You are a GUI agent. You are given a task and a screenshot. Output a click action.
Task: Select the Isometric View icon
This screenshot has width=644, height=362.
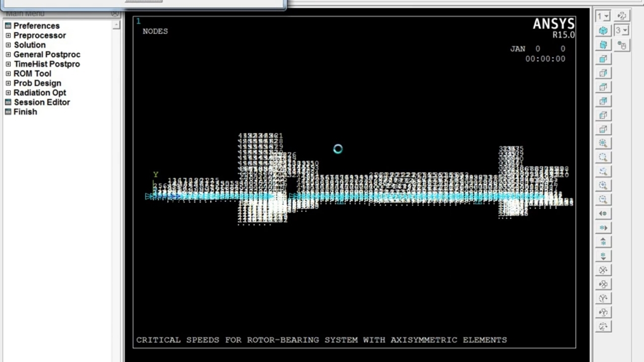click(603, 31)
